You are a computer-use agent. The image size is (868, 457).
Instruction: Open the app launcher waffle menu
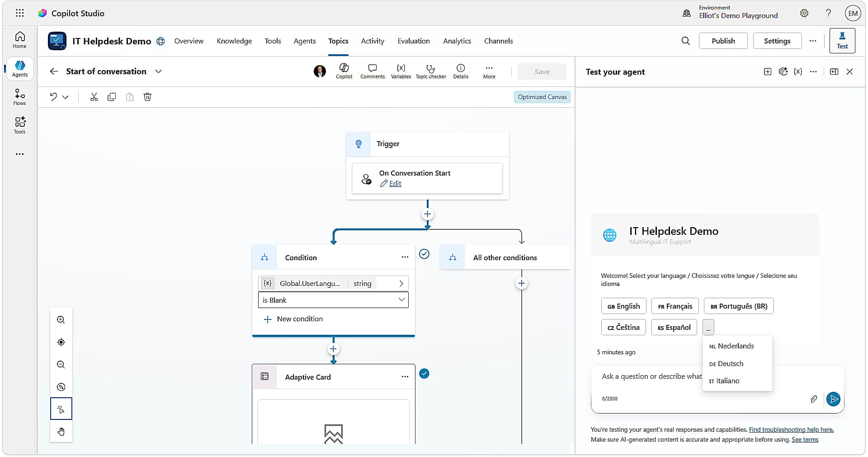click(x=19, y=13)
